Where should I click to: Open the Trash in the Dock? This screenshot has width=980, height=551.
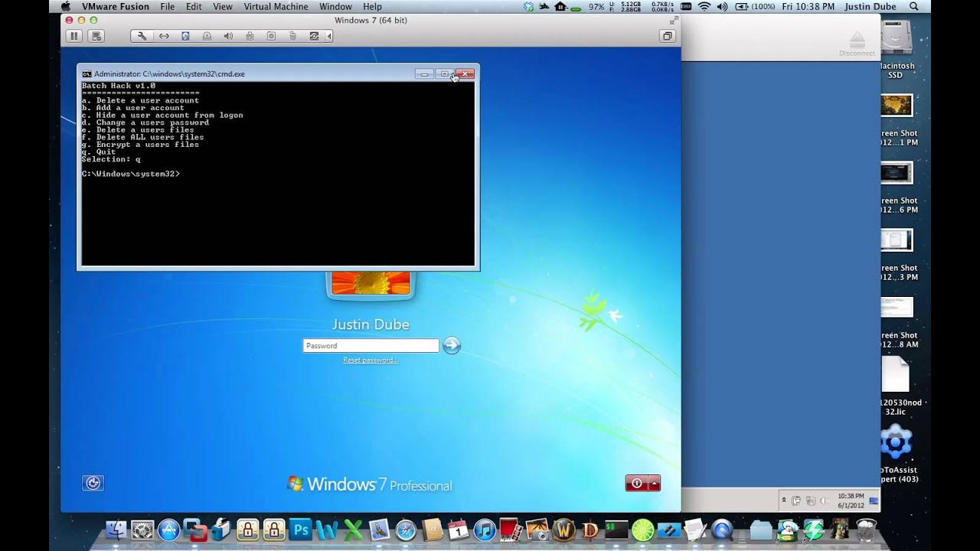point(866,530)
